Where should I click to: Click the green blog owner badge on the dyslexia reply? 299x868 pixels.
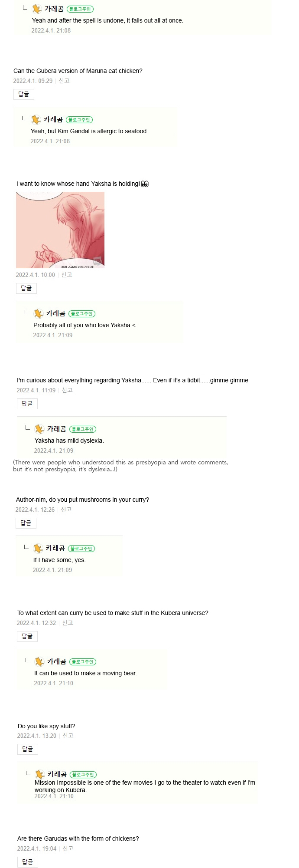coord(83,429)
